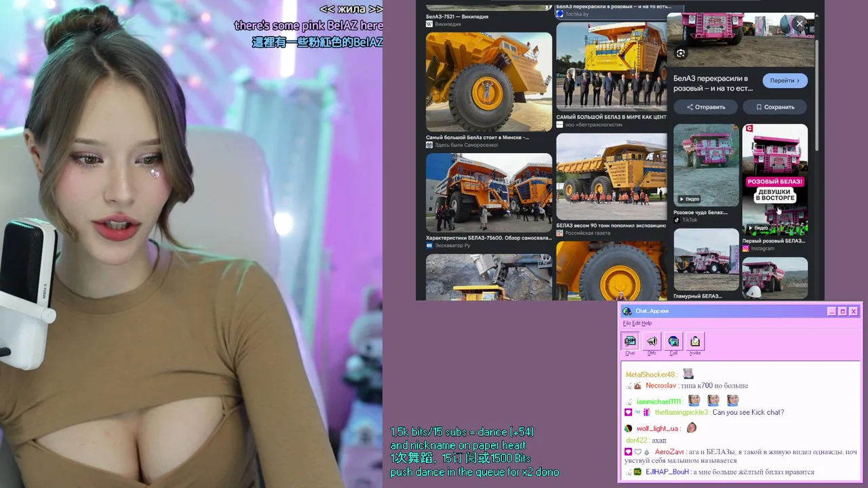The height and width of the screenshot is (488, 868).
Task: Click the Instagram source label
Action: pyautogui.click(x=762, y=249)
